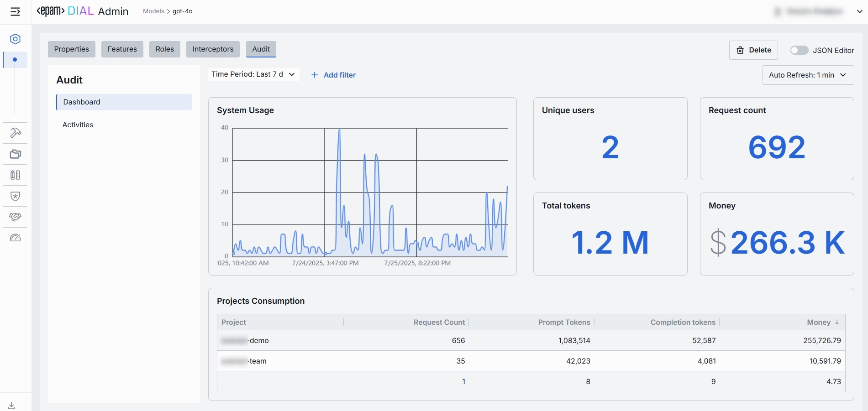Expand the user account menu chevron
Image resolution: width=868 pixels, height=411 pixels.
(x=859, y=12)
